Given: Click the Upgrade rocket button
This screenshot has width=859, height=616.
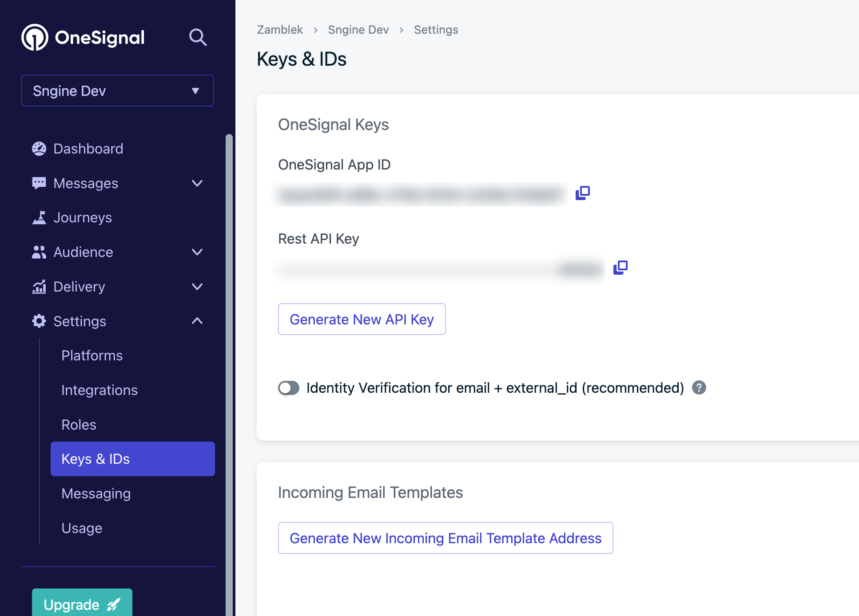Looking at the screenshot, I should click(x=82, y=604).
